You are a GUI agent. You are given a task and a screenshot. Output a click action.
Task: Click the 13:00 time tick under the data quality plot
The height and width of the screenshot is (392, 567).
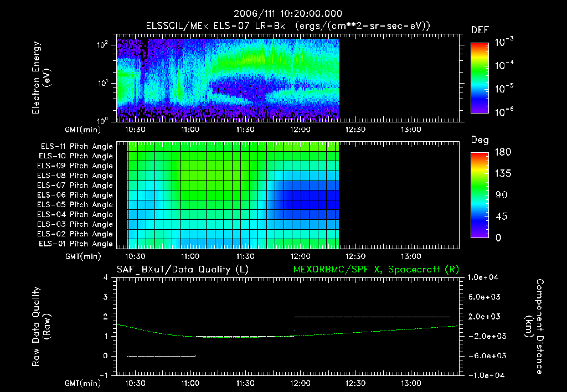point(411,383)
